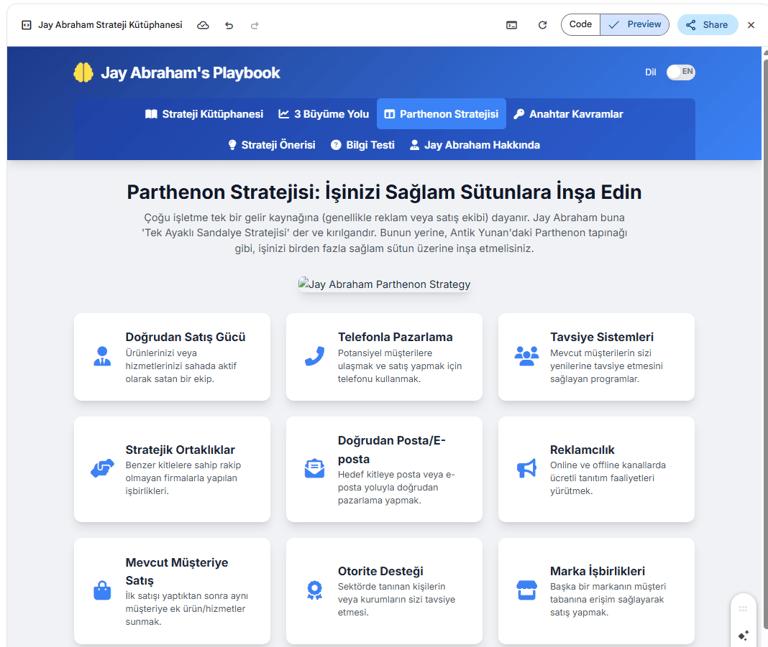Click the Telefonla Pazarlama card title

(x=395, y=337)
